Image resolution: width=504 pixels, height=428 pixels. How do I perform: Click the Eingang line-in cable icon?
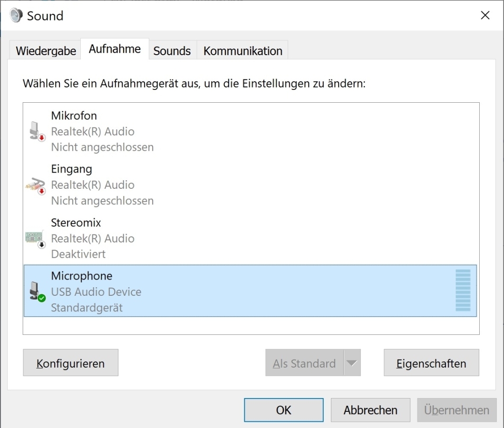pos(35,185)
